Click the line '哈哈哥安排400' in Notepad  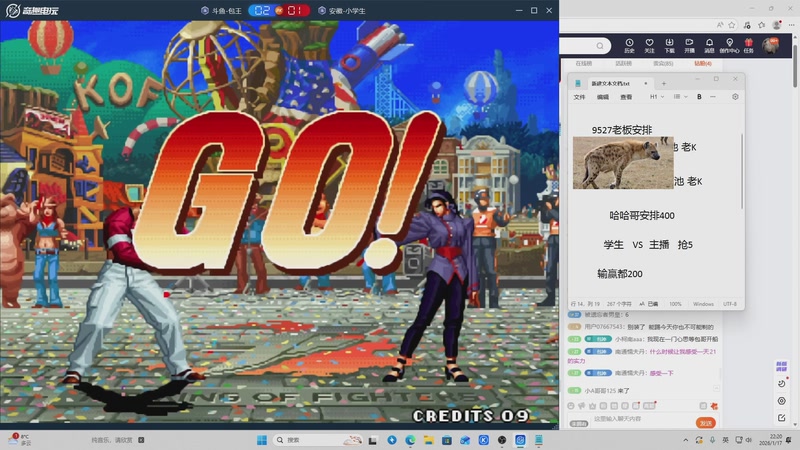click(642, 216)
